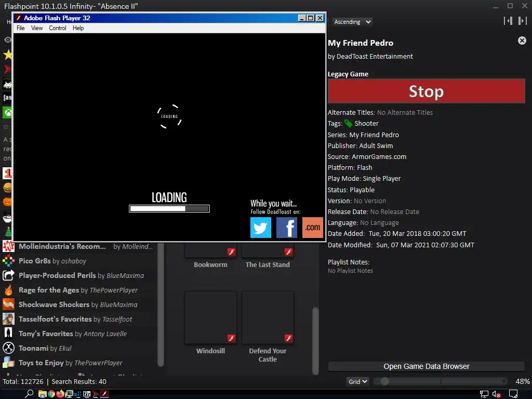Open File Explorer from the taskbar
The width and height of the screenshot is (532, 399).
click(x=42, y=394)
